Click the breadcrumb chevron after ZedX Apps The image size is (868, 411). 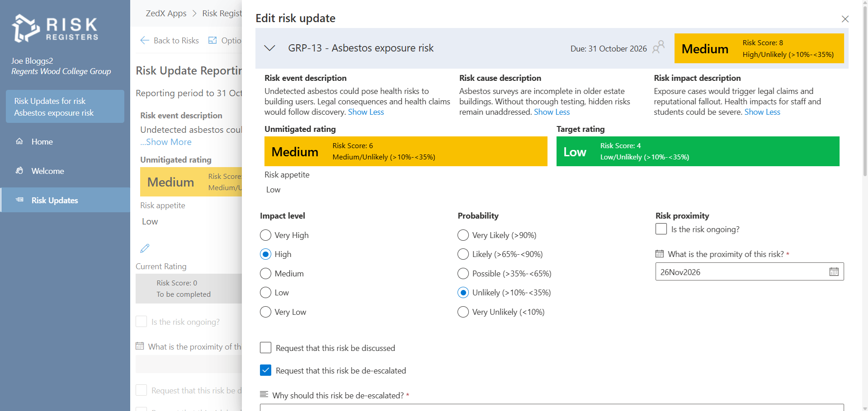[194, 13]
